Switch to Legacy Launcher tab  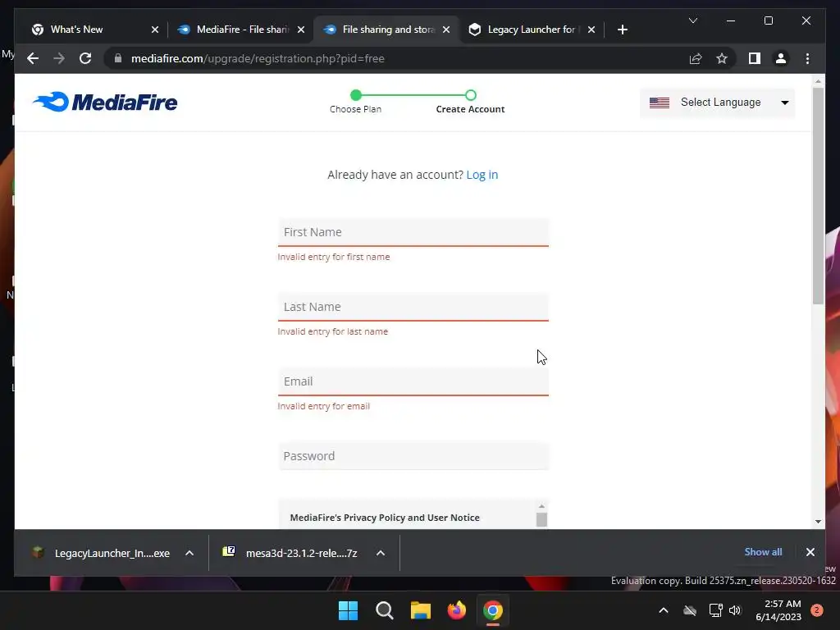point(531,30)
